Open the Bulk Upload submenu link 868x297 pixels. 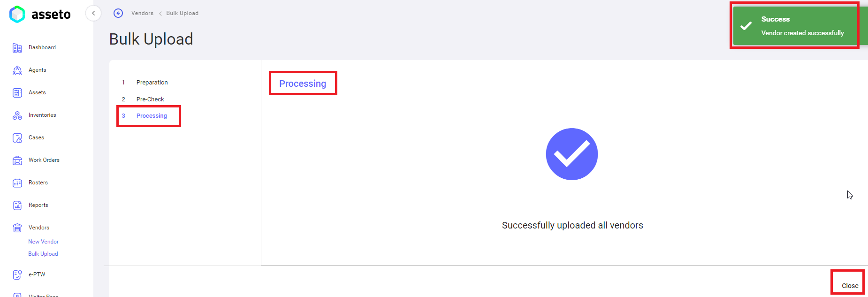click(x=43, y=254)
